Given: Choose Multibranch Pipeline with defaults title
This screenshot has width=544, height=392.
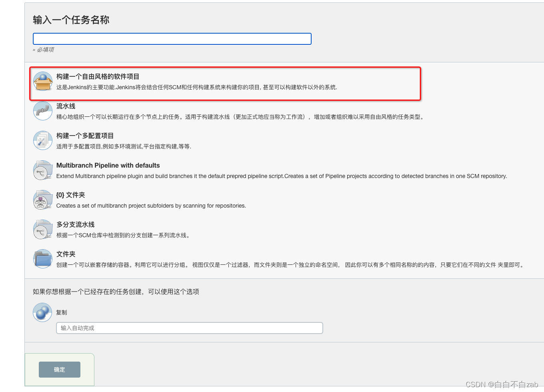Looking at the screenshot, I should tap(108, 165).
